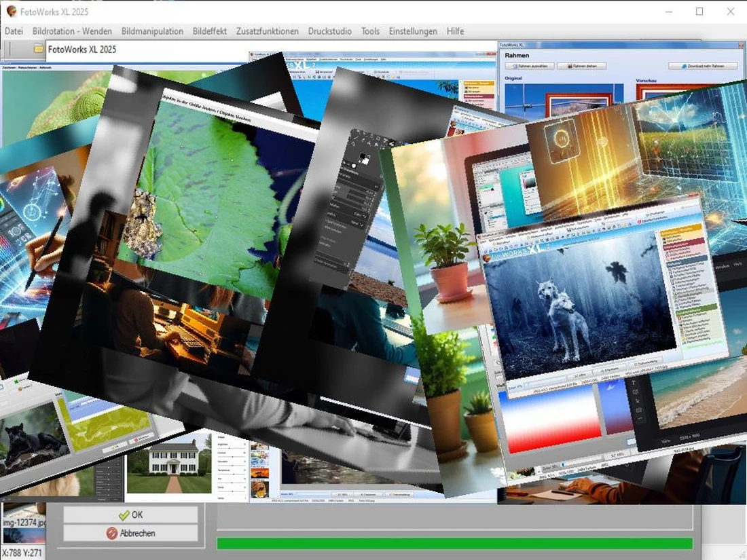Maximize the FotoWorks XL 2025 window

[x=699, y=12]
